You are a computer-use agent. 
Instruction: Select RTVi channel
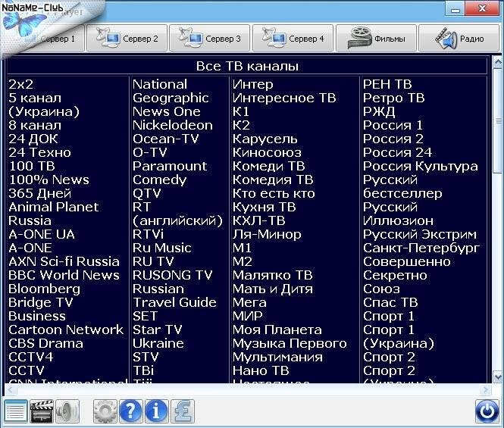[149, 234]
